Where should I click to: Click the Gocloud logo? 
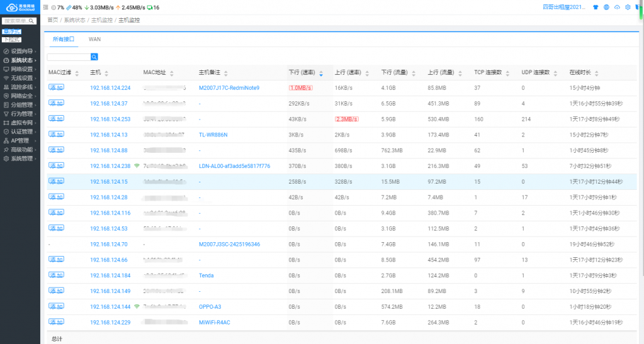click(20, 7)
